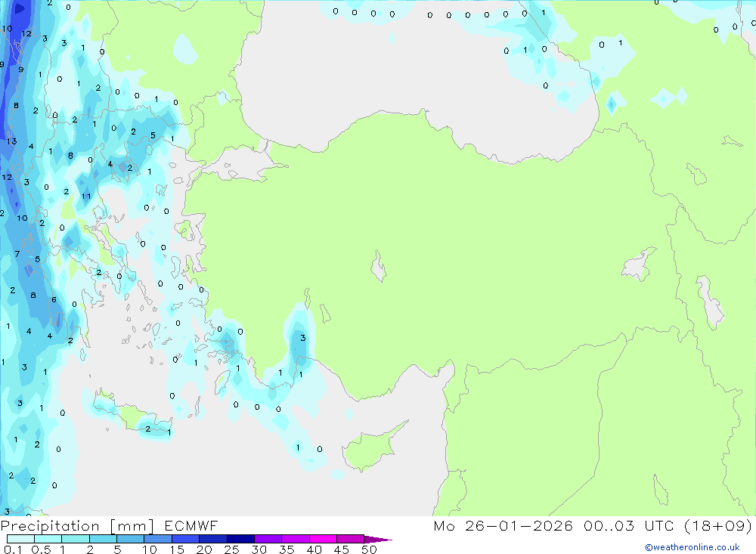The height and width of the screenshot is (554, 756).
Task: Click the "Precipitation [mm]" title text
Action: pyautogui.click(x=78, y=526)
